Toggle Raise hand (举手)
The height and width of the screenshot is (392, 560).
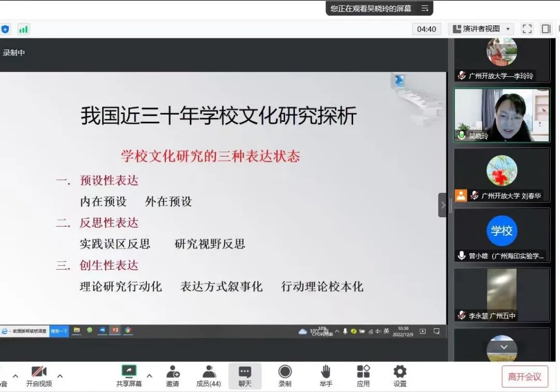pos(326,375)
